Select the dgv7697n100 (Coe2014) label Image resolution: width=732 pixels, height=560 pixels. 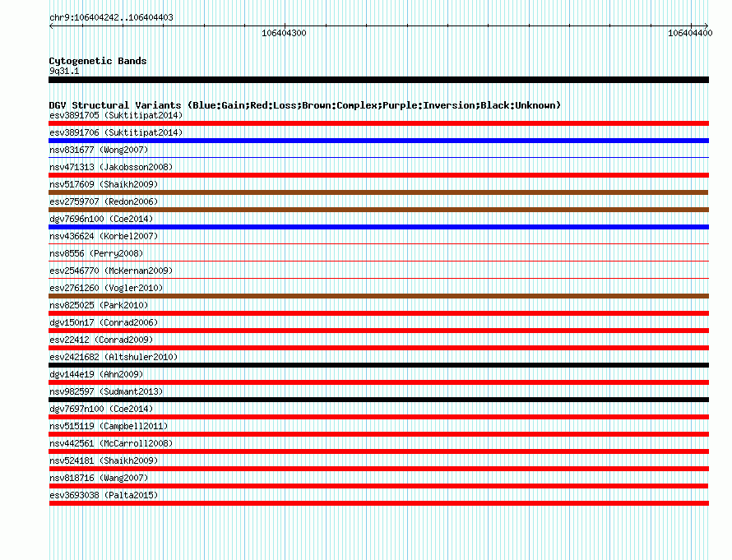point(101,409)
